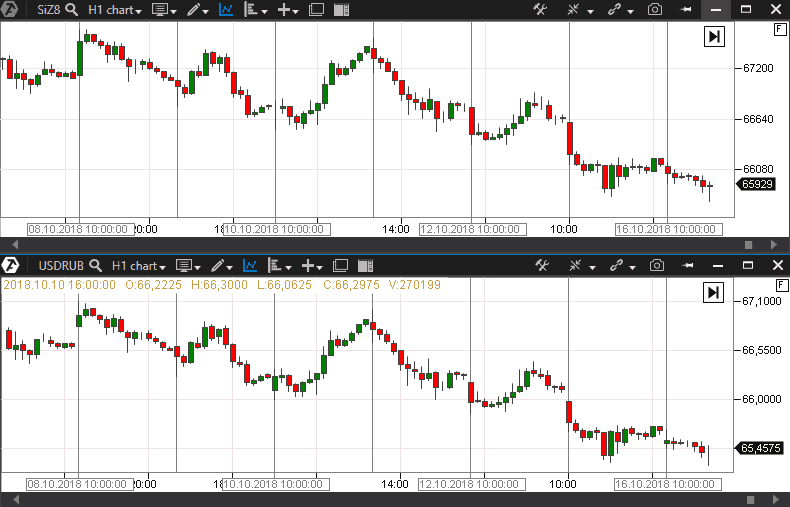This screenshot has height=507, width=790.
Task: Click the current price label 65,4575
Action: pos(759,448)
